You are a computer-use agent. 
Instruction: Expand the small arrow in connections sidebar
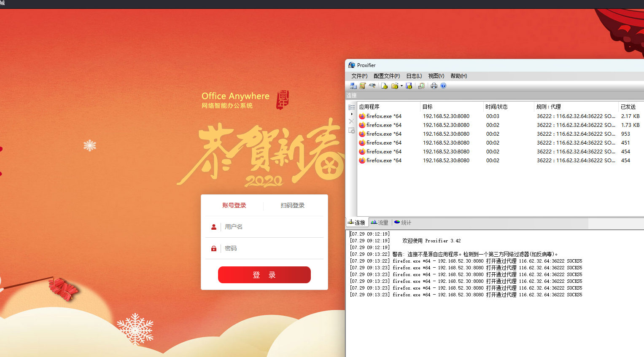click(352, 114)
